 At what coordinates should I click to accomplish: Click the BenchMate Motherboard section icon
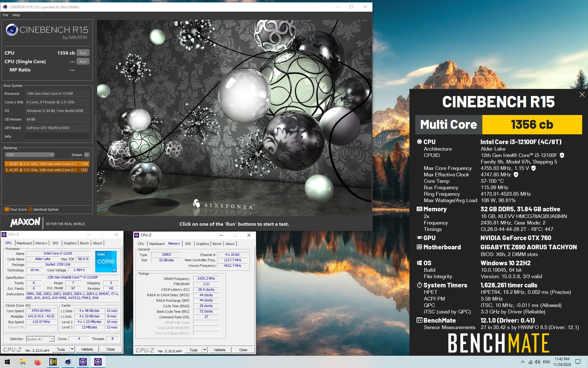click(x=419, y=247)
